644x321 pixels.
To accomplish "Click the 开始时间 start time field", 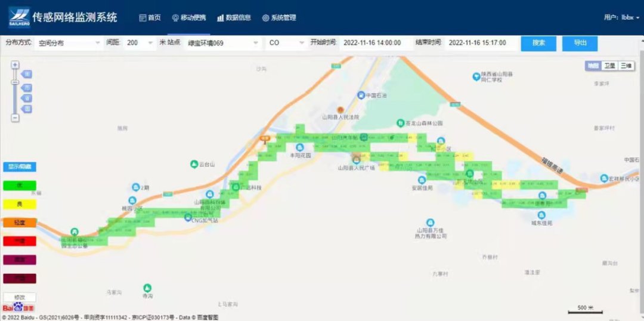I will (376, 43).
